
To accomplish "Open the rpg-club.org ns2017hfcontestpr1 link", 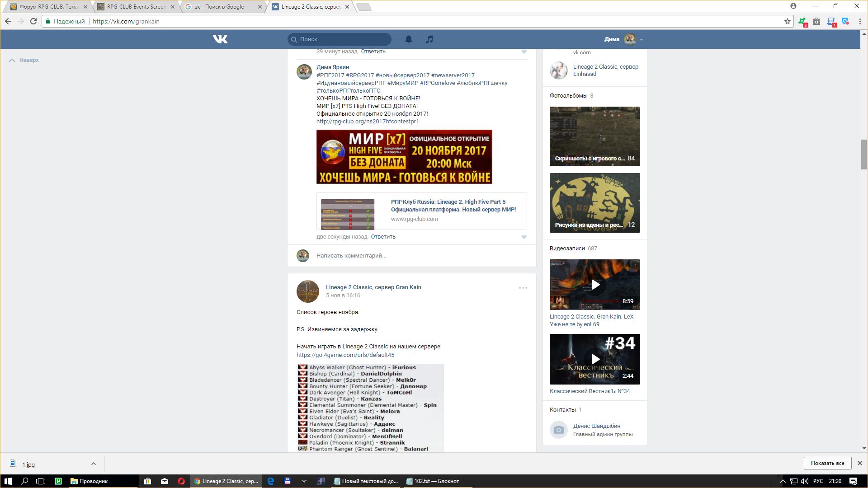I will pyautogui.click(x=368, y=122).
